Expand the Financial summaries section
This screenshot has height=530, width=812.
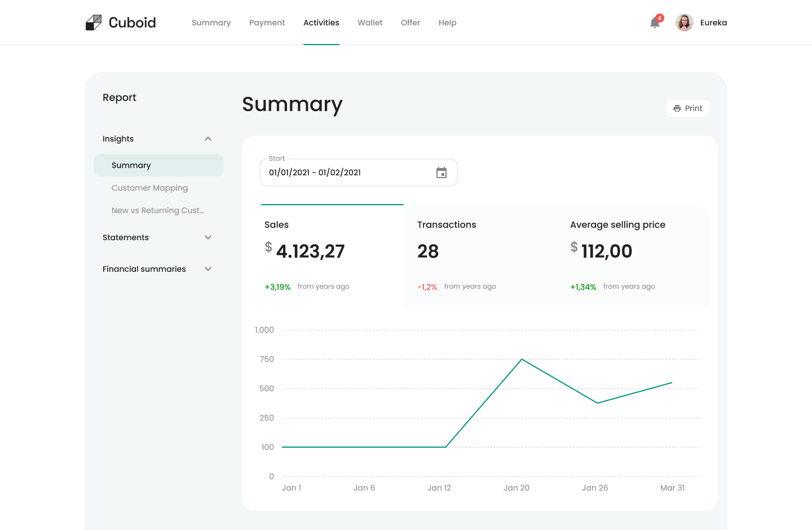click(x=208, y=269)
